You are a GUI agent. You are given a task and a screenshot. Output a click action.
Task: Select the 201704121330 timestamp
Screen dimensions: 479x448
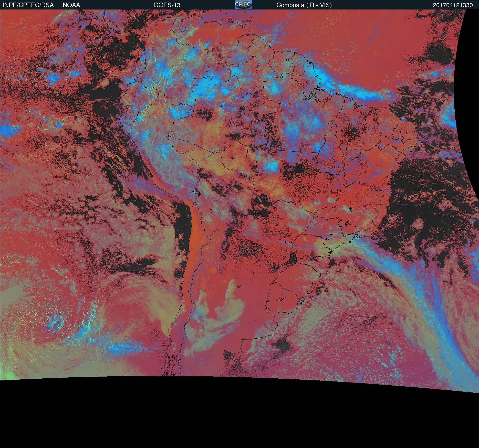point(453,5)
